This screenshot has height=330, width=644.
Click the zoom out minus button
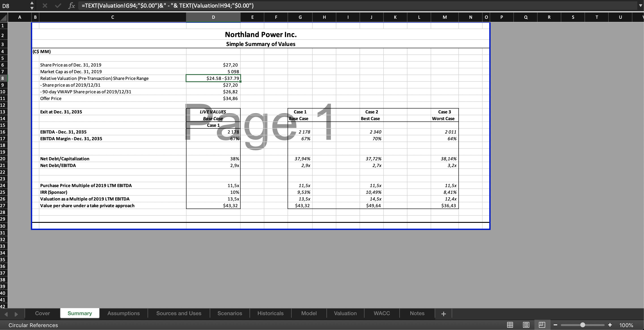click(555, 325)
